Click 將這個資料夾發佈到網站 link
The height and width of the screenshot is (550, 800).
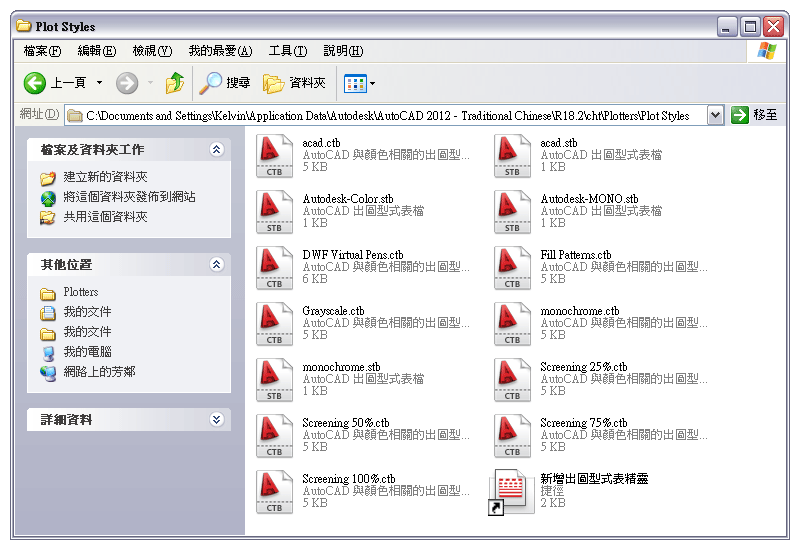click(129, 197)
